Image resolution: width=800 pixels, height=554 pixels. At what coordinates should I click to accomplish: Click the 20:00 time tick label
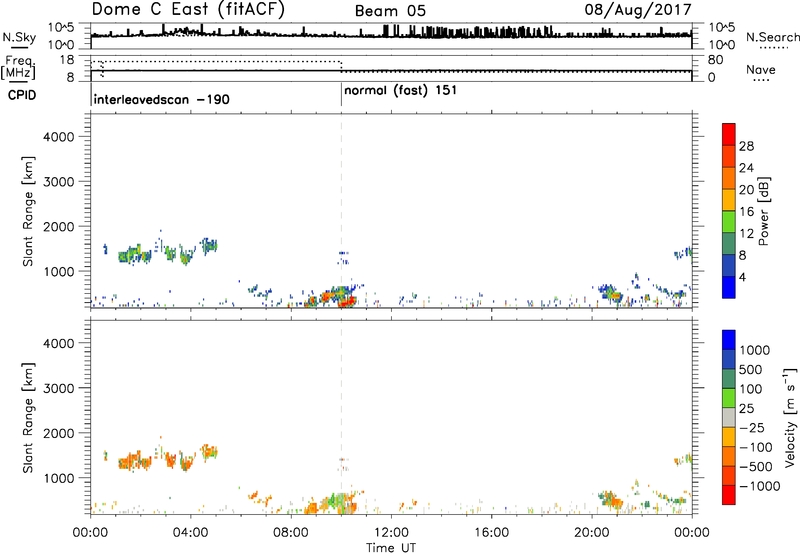592,533
